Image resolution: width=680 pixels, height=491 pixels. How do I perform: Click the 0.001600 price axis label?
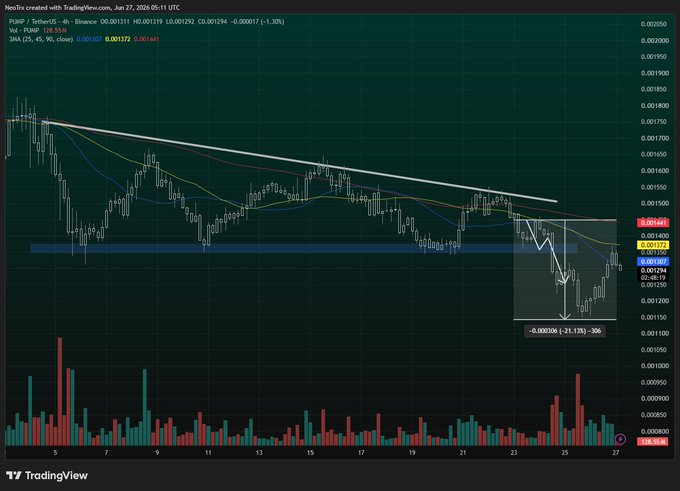(654, 170)
